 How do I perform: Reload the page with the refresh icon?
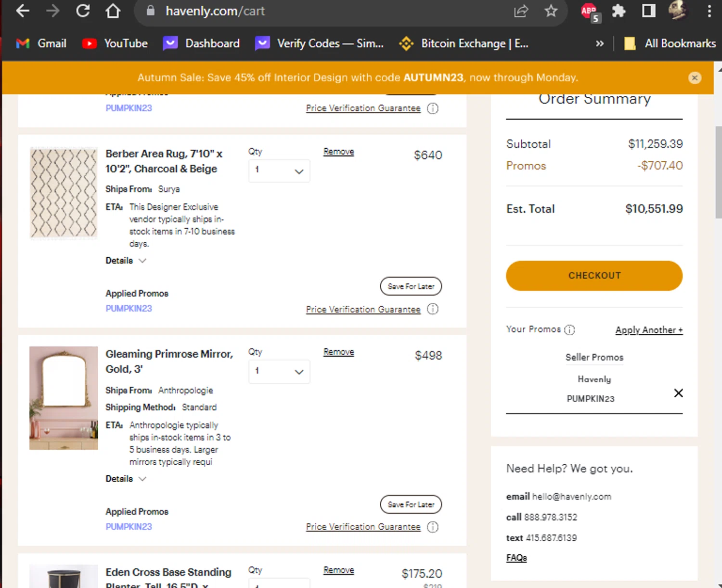83,11
